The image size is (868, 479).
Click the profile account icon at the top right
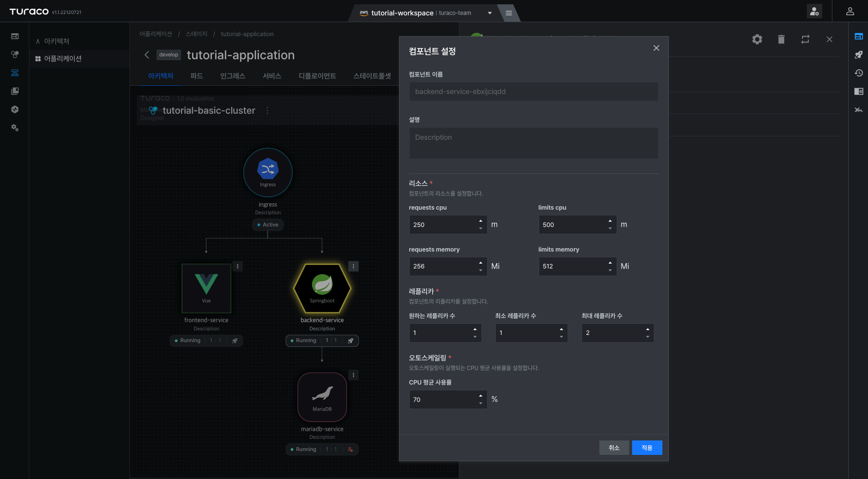(x=850, y=12)
